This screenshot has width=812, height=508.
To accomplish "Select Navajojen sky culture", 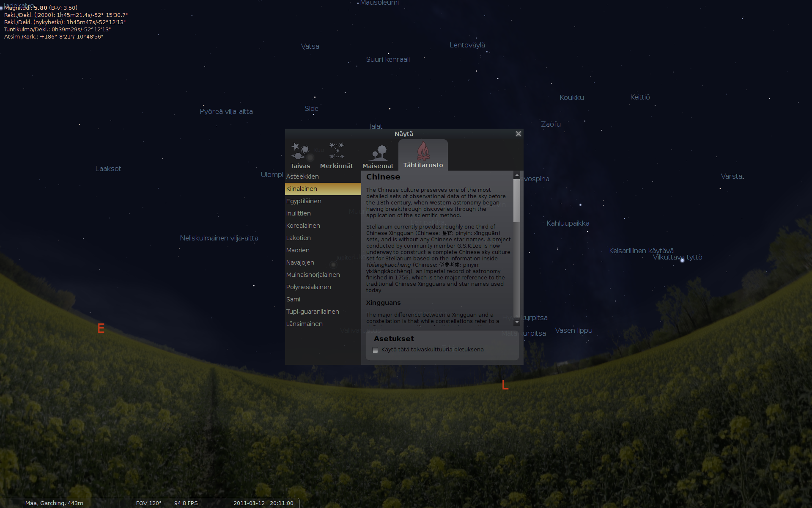I will (x=323, y=262).
